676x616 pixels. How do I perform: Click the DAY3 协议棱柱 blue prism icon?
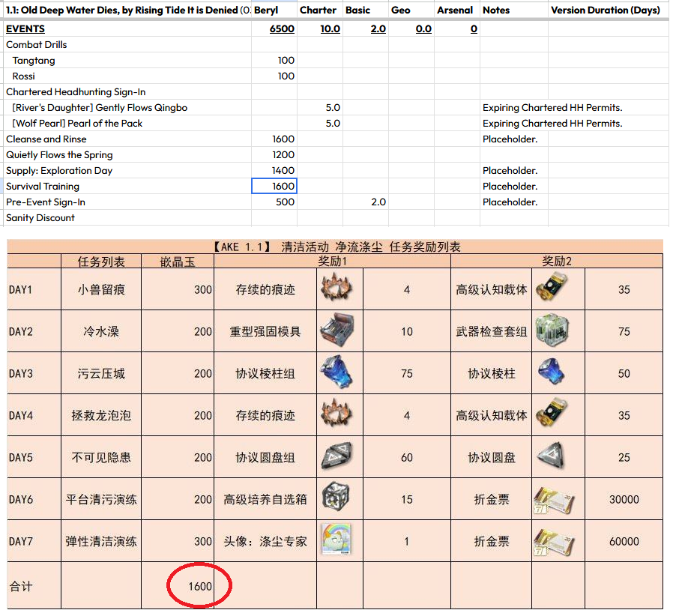(x=552, y=372)
